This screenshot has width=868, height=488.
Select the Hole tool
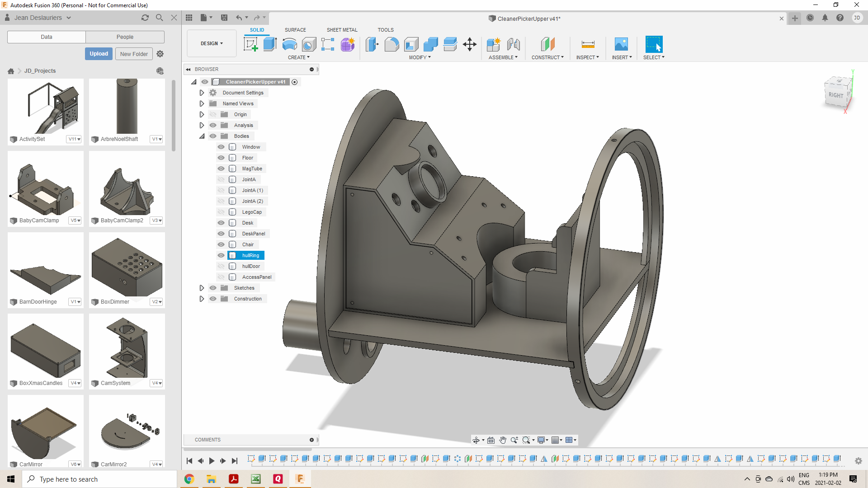click(309, 44)
